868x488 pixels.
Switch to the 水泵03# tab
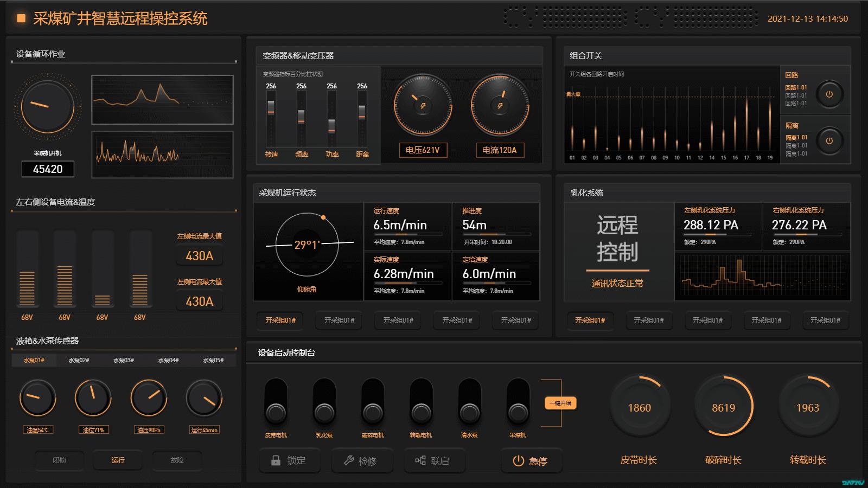(x=124, y=360)
